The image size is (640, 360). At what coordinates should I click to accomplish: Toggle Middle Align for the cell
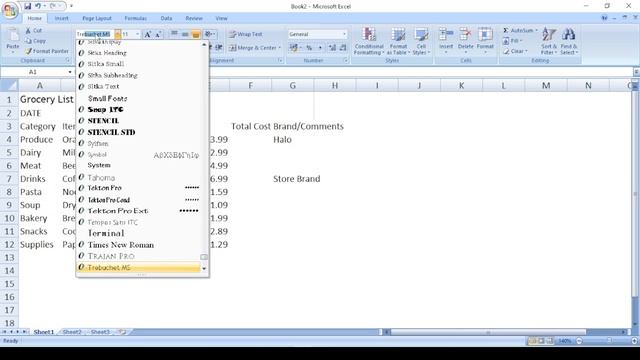pyautogui.click(x=185, y=34)
